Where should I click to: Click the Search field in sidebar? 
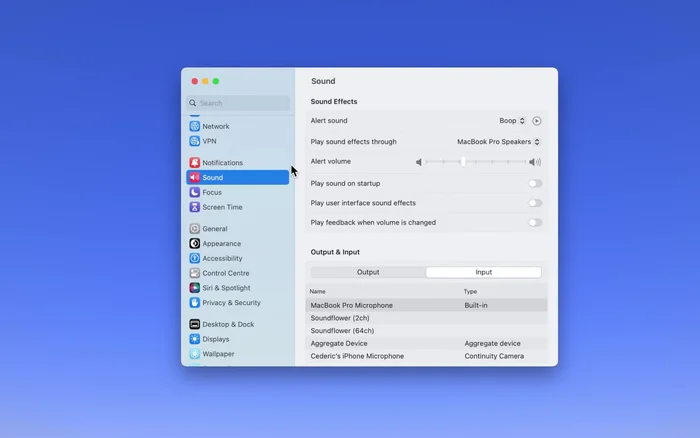238,103
